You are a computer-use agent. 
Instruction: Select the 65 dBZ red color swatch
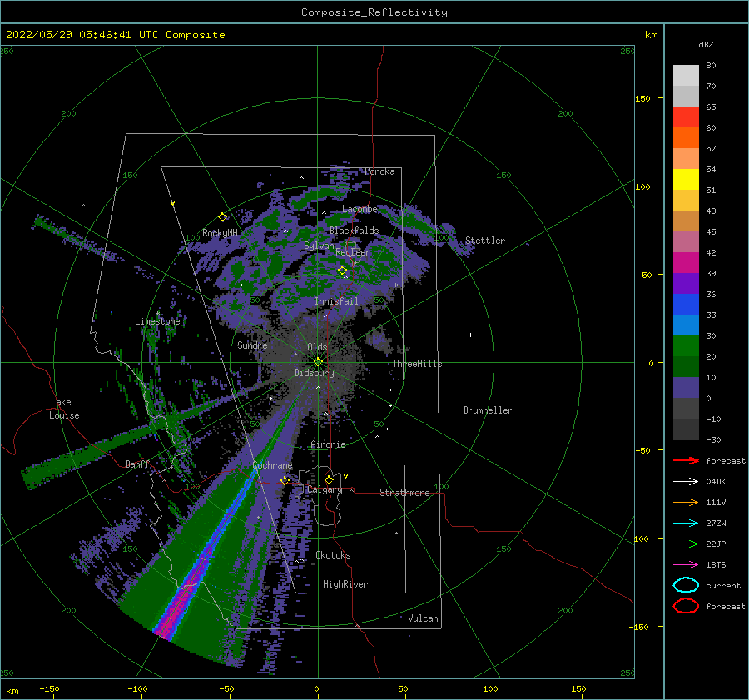click(x=686, y=117)
